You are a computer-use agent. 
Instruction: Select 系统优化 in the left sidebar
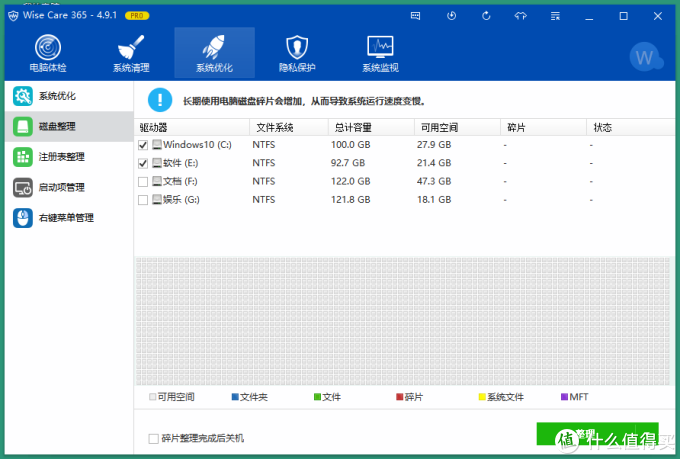(69, 96)
